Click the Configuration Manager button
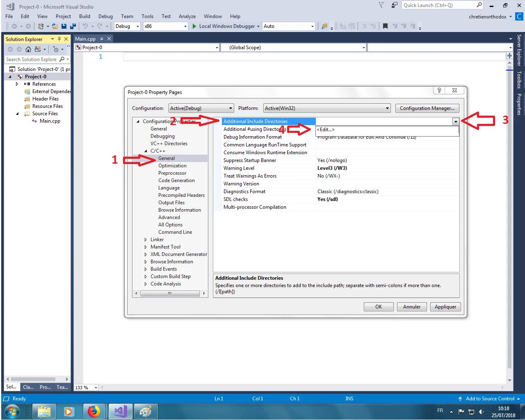Screen dimensions: 525x420 pyautogui.click(x=427, y=108)
